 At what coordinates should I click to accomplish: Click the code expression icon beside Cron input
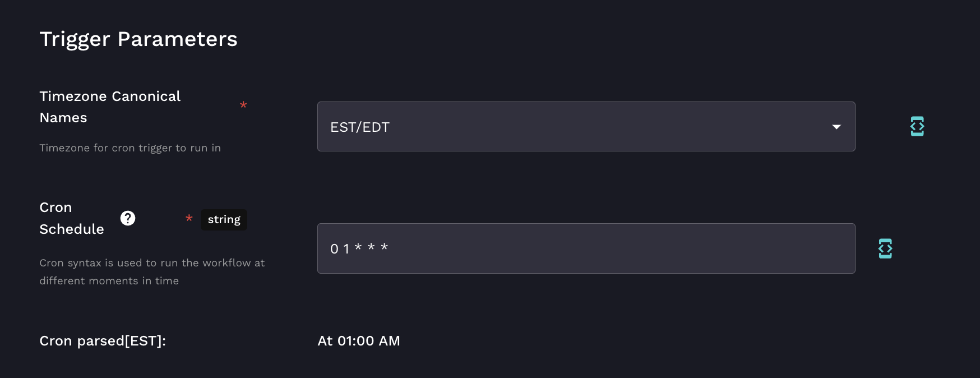point(885,248)
